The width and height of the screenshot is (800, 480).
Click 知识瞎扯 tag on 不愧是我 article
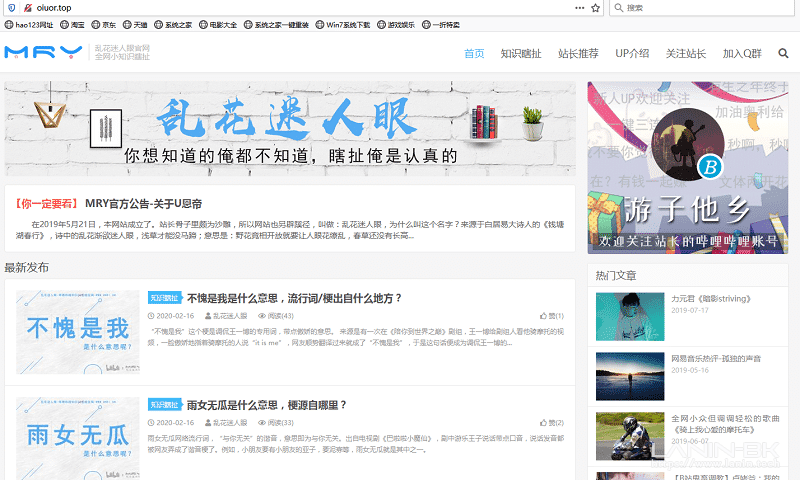click(x=165, y=298)
